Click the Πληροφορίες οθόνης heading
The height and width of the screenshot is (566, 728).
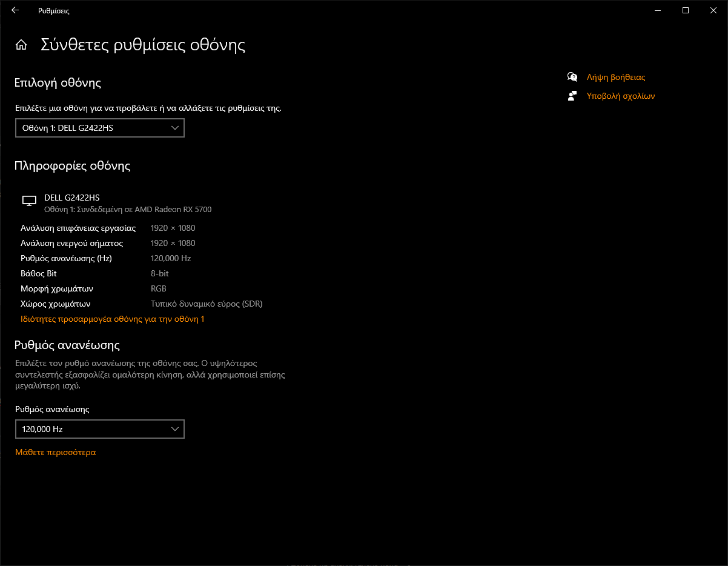tap(72, 165)
